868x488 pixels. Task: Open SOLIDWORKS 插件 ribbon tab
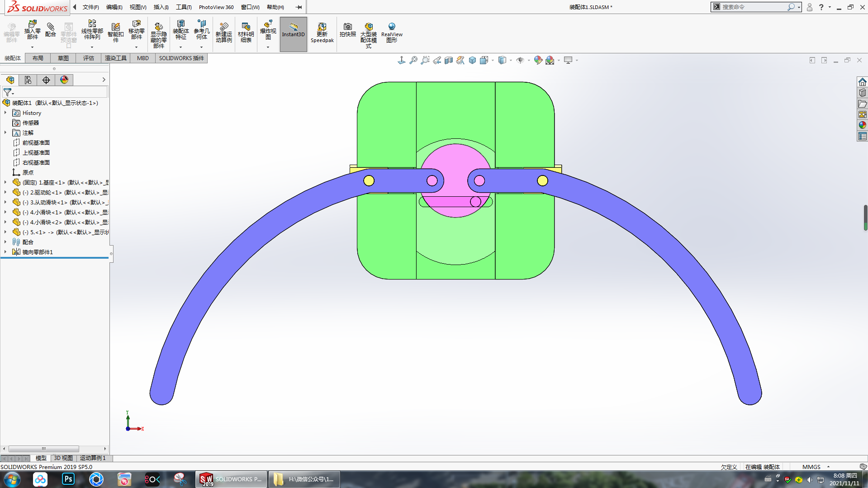pyautogui.click(x=181, y=58)
